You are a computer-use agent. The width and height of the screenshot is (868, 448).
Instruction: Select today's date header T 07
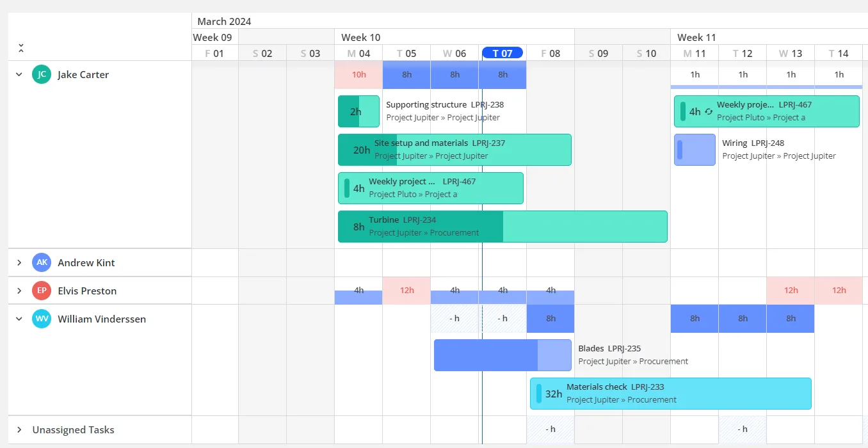tap(502, 53)
